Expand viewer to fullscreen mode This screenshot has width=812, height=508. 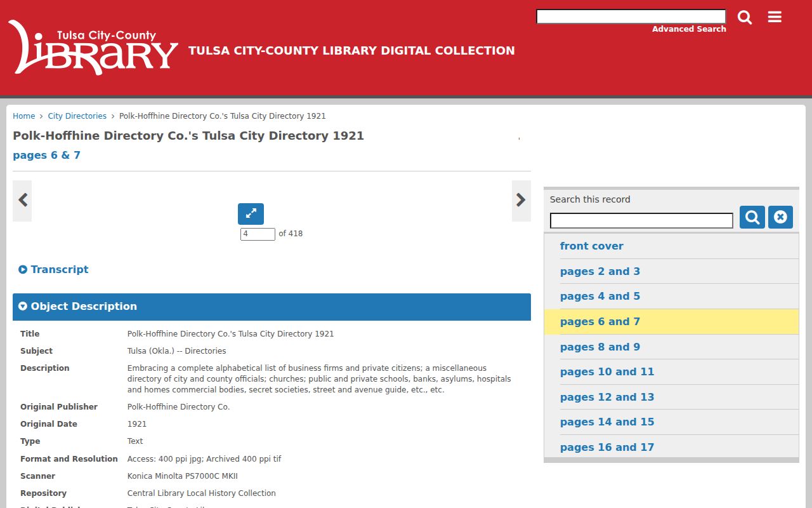click(x=251, y=214)
